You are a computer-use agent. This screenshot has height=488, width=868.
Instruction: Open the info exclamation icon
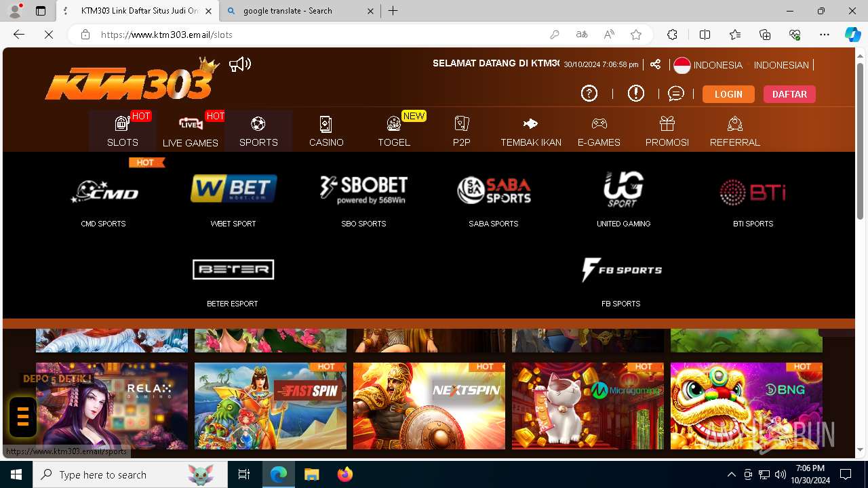pos(636,94)
